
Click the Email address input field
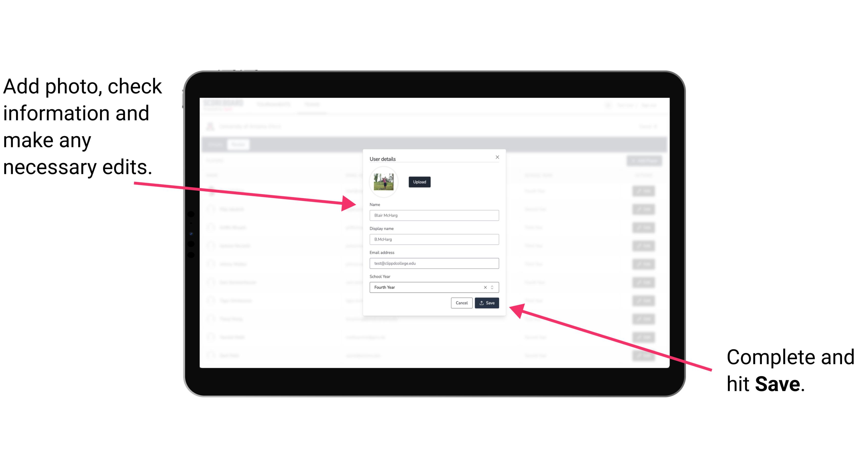coord(433,264)
